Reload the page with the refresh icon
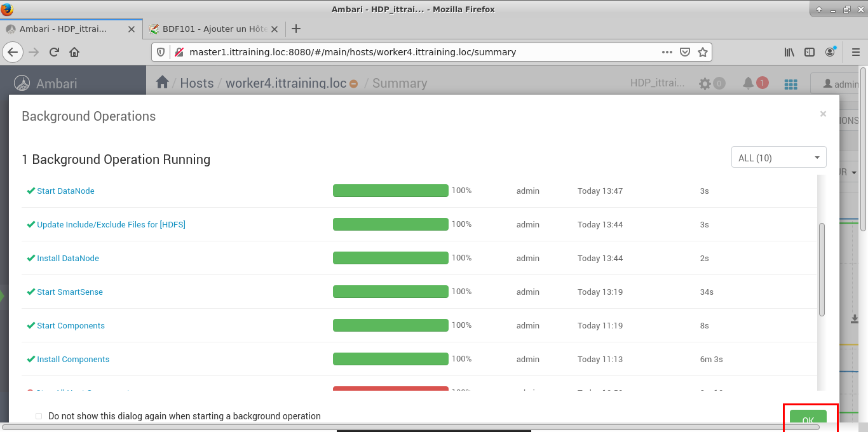Image resolution: width=868 pixels, height=432 pixels. 54,52
